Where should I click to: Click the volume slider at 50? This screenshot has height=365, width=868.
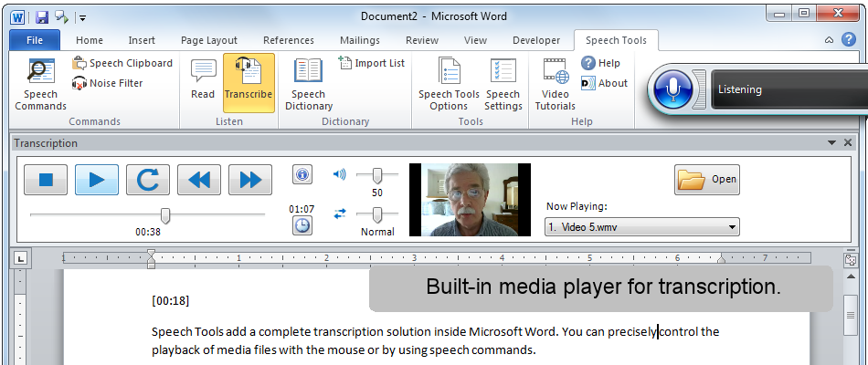(x=377, y=175)
